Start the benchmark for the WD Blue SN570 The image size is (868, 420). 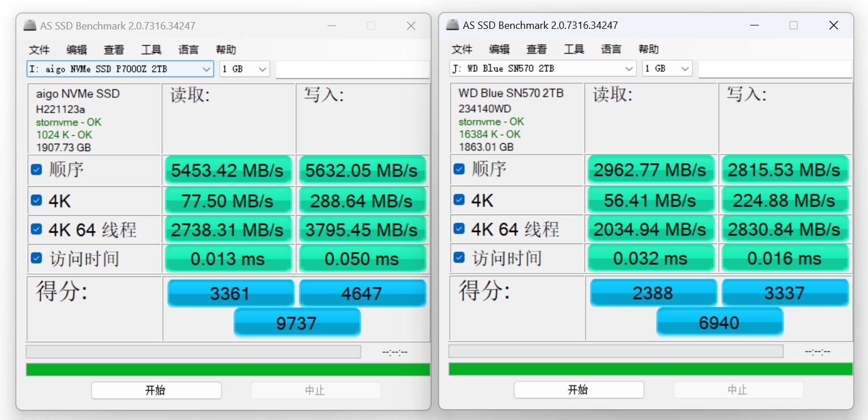click(x=578, y=389)
